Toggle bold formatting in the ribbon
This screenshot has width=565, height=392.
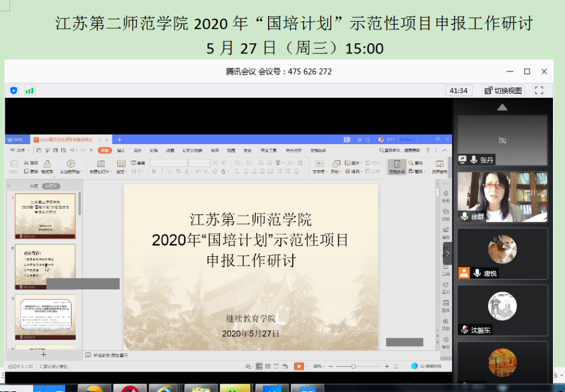(x=154, y=172)
